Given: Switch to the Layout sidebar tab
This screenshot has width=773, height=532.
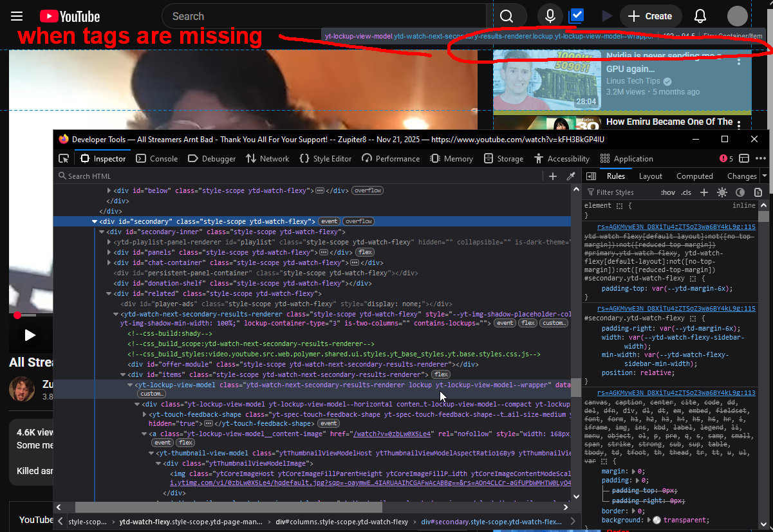Looking at the screenshot, I should (651, 176).
